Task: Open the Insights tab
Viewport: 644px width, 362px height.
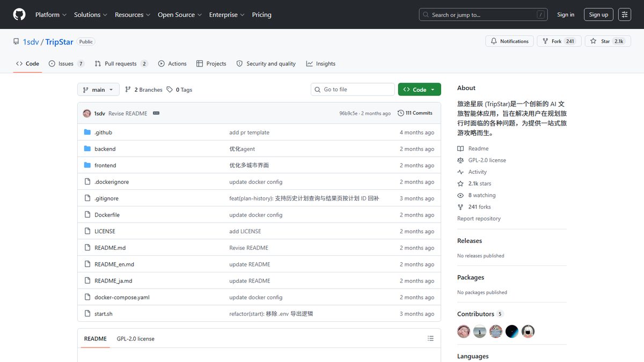Action: (x=320, y=63)
